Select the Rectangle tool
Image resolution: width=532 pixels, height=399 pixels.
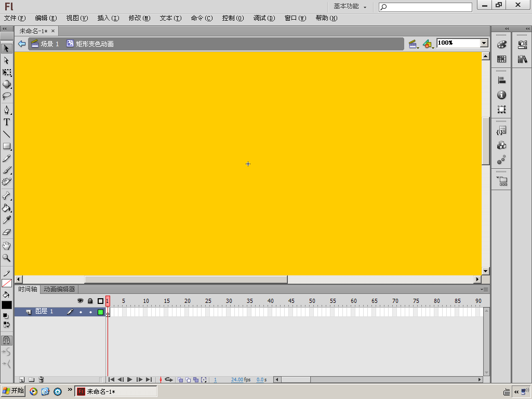coord(6,146)
